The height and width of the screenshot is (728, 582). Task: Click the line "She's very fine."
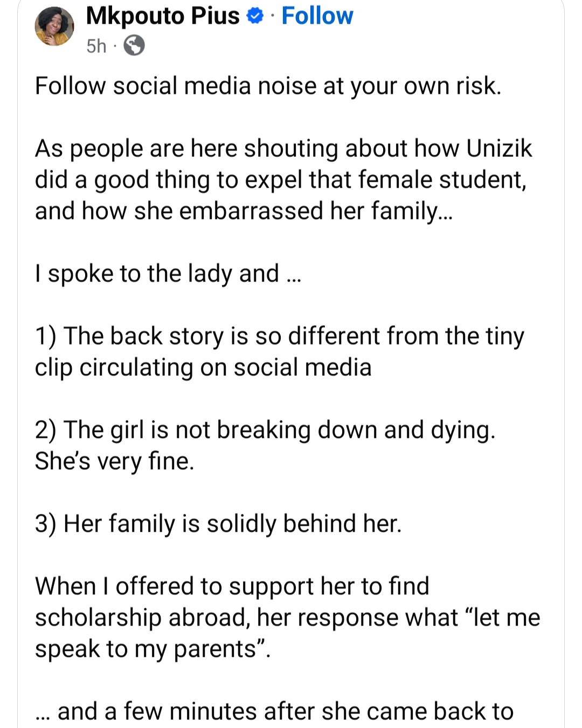click(x=114, y=462)
